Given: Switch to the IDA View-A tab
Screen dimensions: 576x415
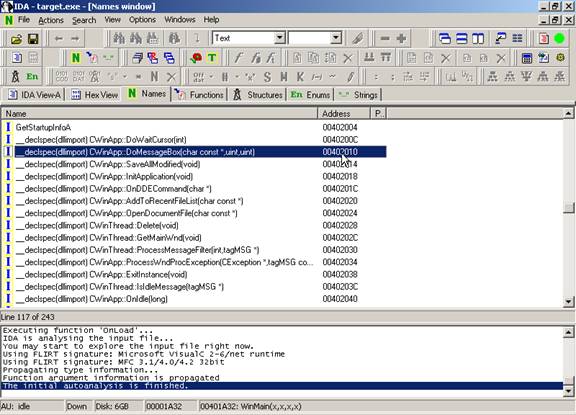Looking at the screenshot, I should (34, 95).
